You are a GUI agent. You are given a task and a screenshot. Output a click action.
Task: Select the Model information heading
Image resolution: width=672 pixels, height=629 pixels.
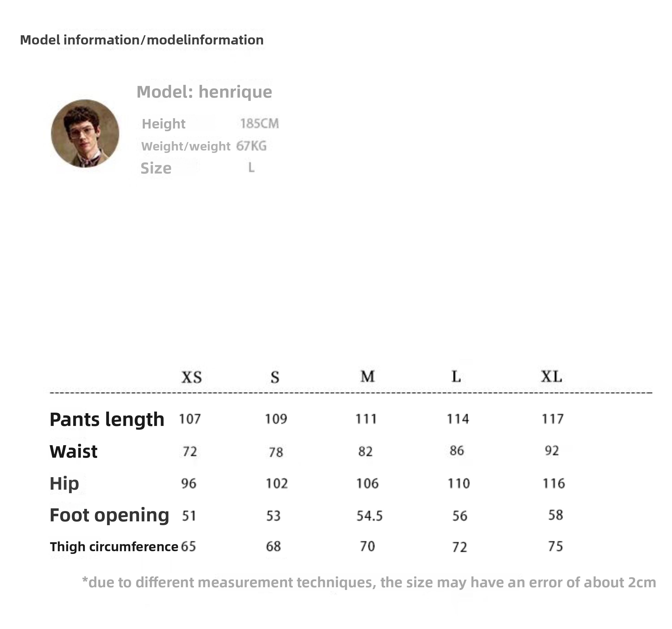[142, 40]
